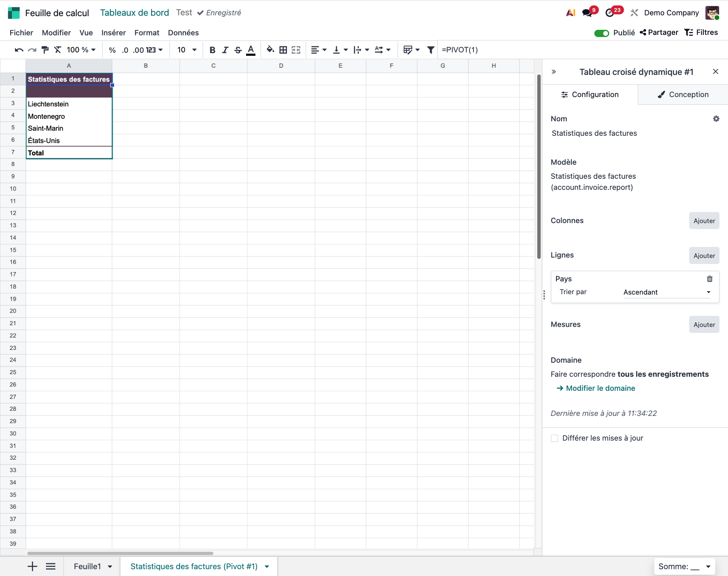The height and width of the screenshot is (576, 728).
Task: Click the filter funnel icon in toolbar
Action: pos(430,50)
